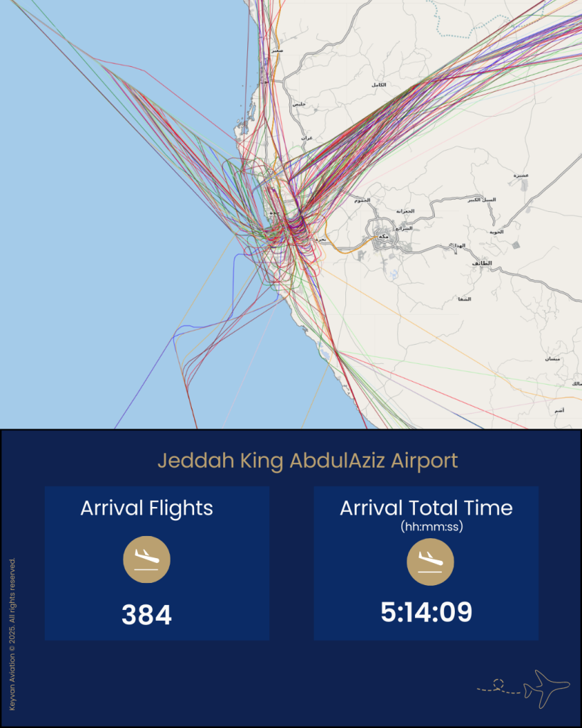Click the مكة (Mecca) city label on the map
Viewport: 582px width, 728px height.
(384, 236)
